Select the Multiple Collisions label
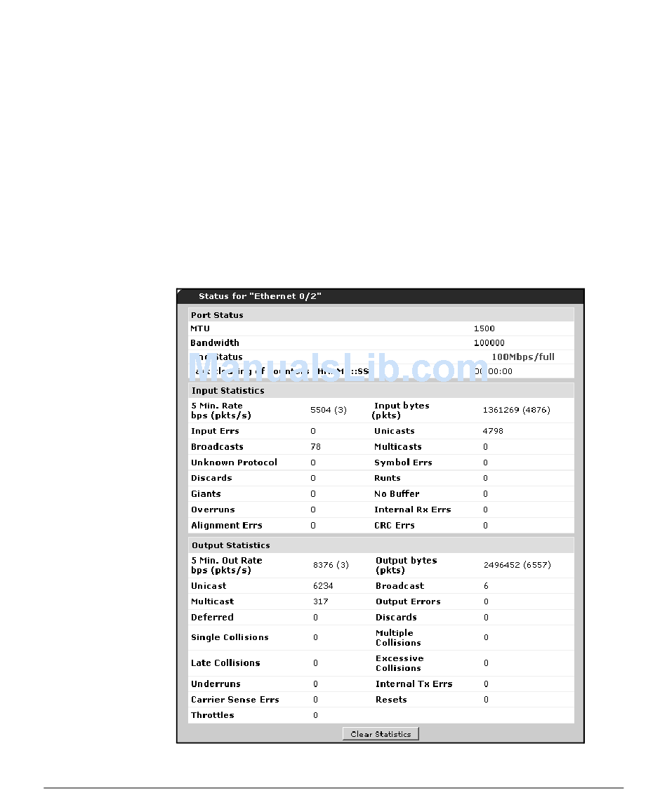The height and width of the screenshot is (812, 667). (399, 637)
